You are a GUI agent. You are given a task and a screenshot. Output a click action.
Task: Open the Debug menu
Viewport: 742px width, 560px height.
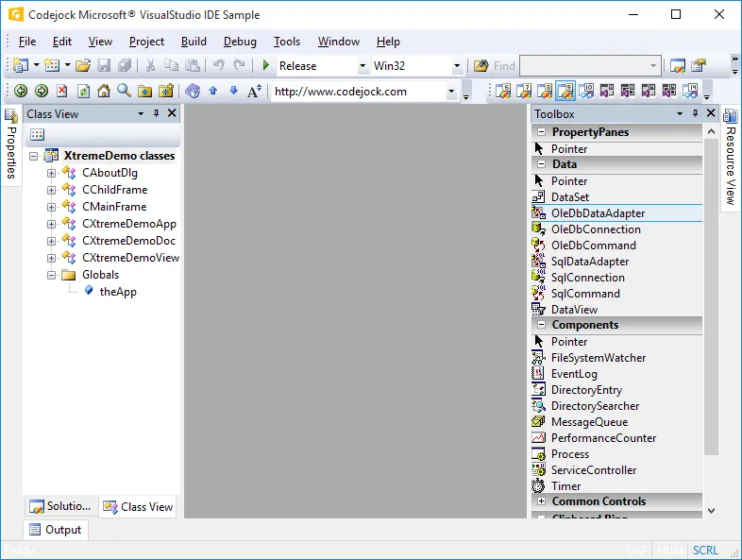click(240, 42)
